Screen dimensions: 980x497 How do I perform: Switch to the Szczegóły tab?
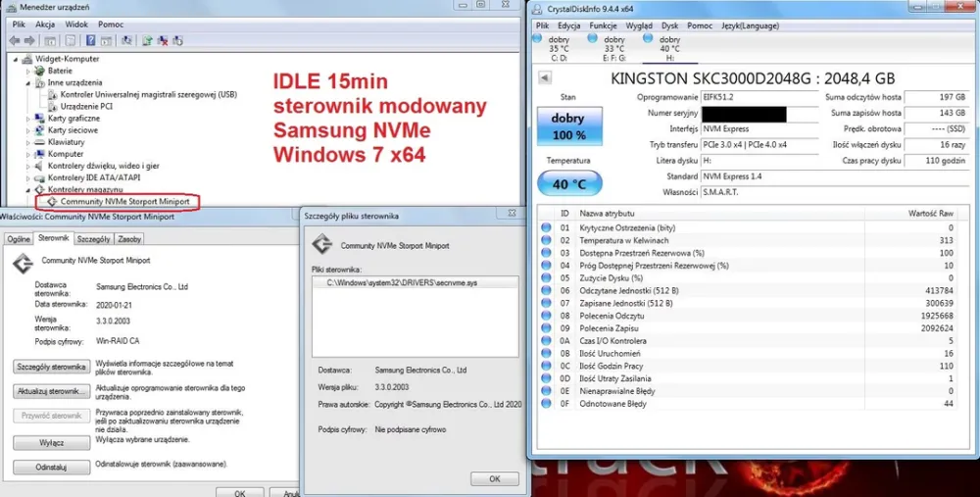point(93,239)
